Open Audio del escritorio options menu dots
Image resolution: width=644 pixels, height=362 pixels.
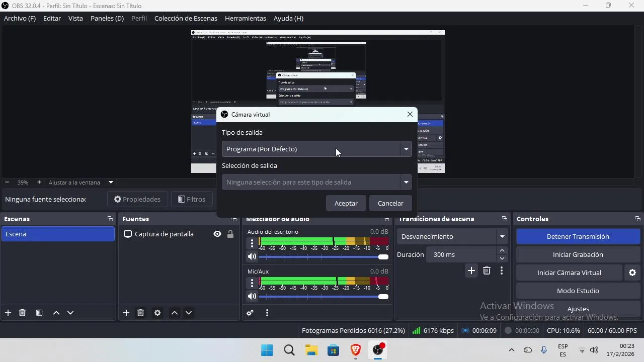tap(252, 243)
